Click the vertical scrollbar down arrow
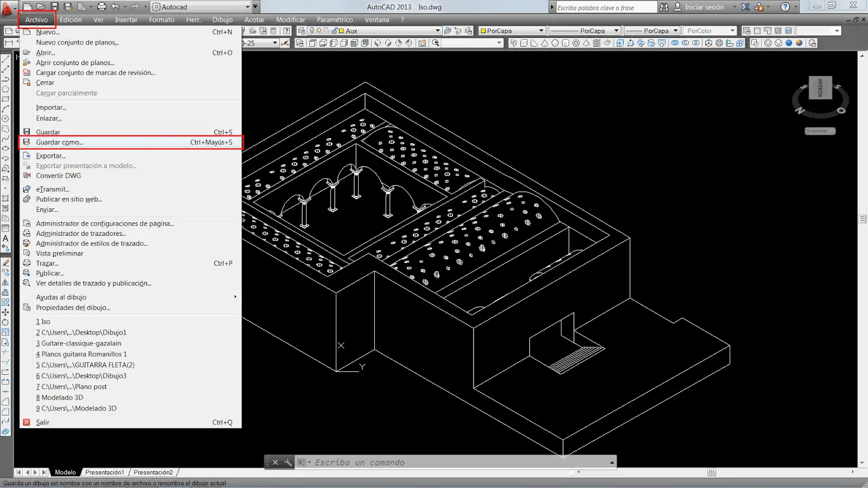Viewport: 868px width, 488px height. (x=863, y=463)
